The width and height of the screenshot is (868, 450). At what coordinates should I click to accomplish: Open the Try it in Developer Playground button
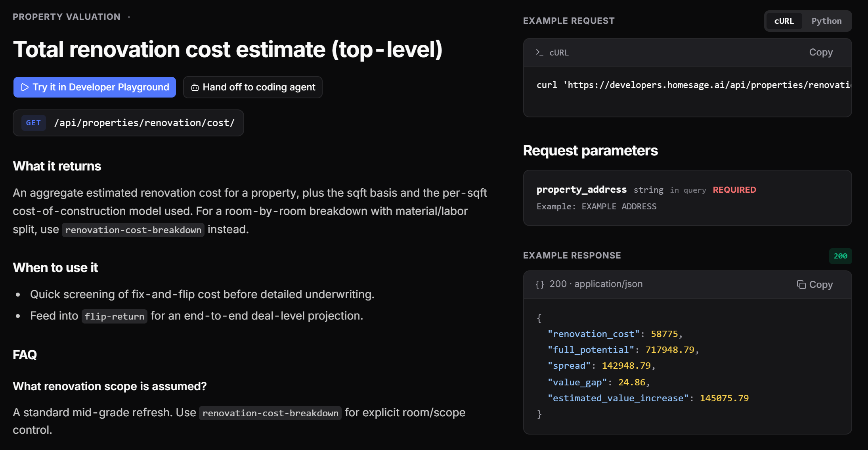pyautogui.click(x=95, y=87)
